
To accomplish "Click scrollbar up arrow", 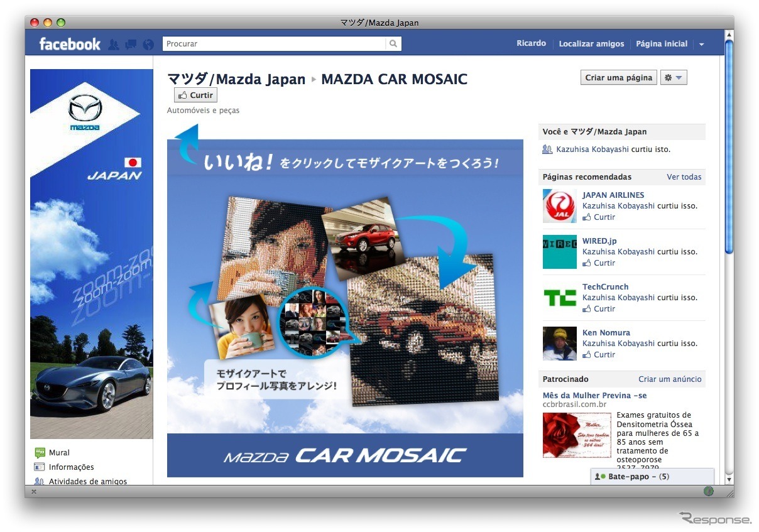I will click(729, 34).
